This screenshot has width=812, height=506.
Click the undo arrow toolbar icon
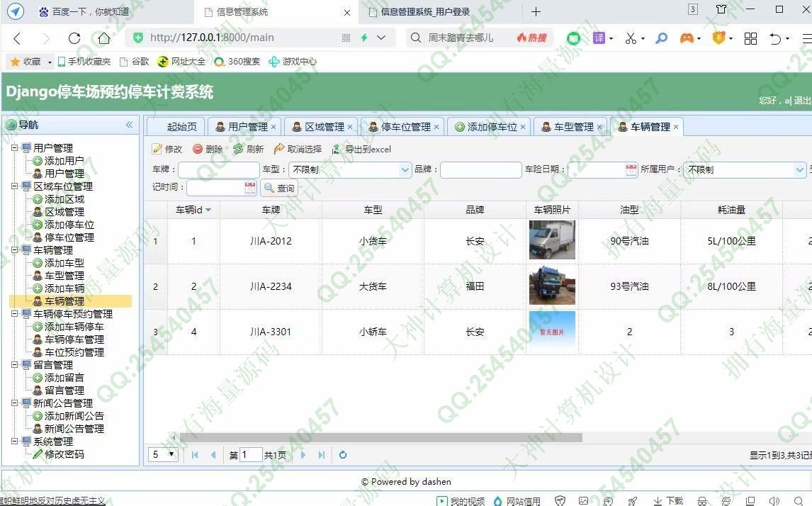pos(774,38)
